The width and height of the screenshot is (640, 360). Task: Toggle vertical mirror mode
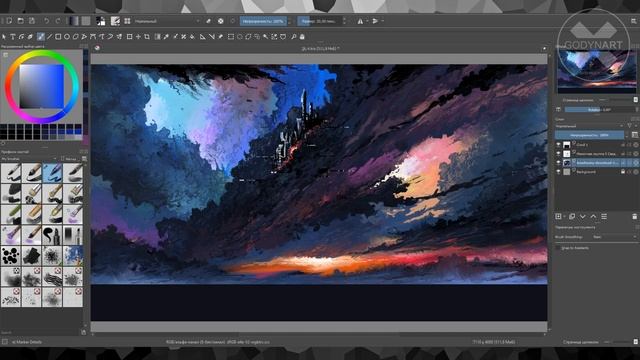point(376,21)
